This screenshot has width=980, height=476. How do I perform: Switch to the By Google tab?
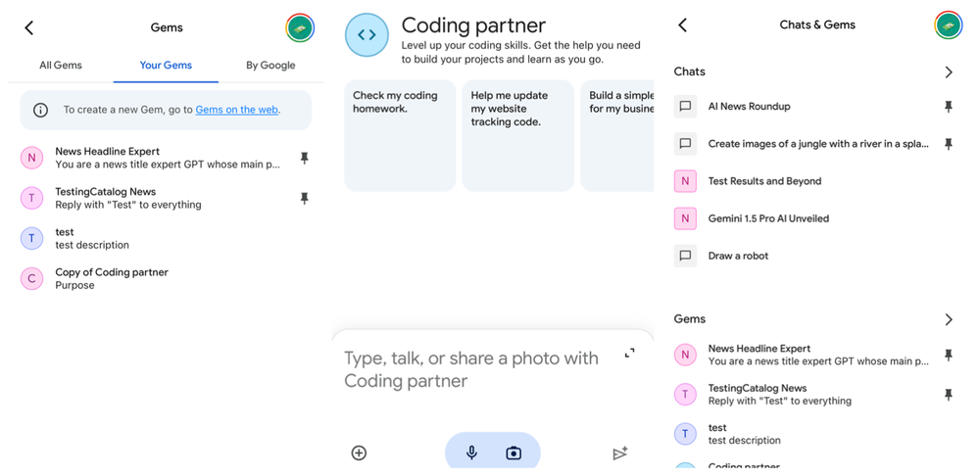point(270,66)
